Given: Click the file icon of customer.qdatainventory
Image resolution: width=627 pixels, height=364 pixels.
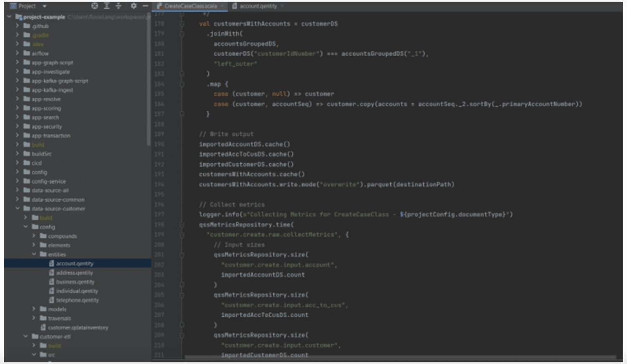Looking at the screenshot, I should pyautogui.click(x=43, y=327).
